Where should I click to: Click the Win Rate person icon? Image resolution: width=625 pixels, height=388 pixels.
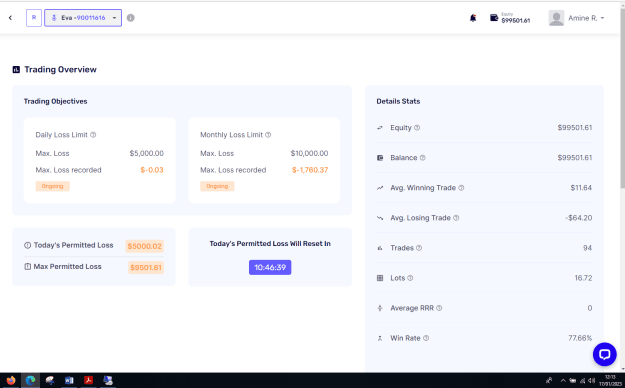point(380,338)
